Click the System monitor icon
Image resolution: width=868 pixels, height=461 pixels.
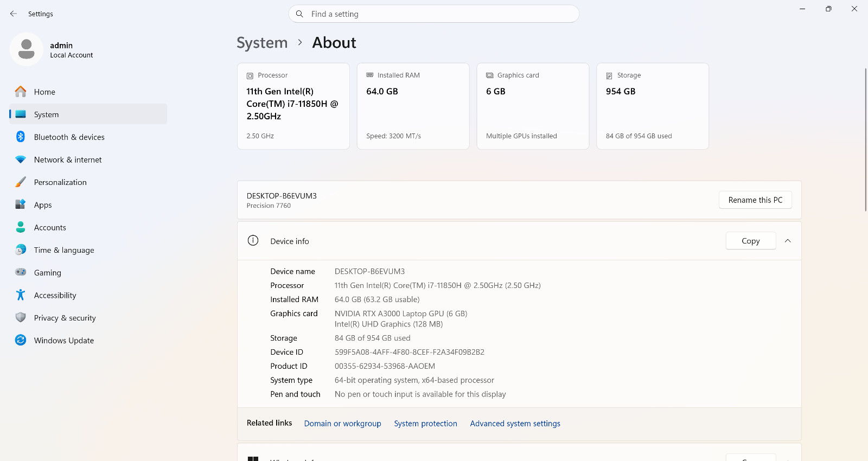pos(21,114)
